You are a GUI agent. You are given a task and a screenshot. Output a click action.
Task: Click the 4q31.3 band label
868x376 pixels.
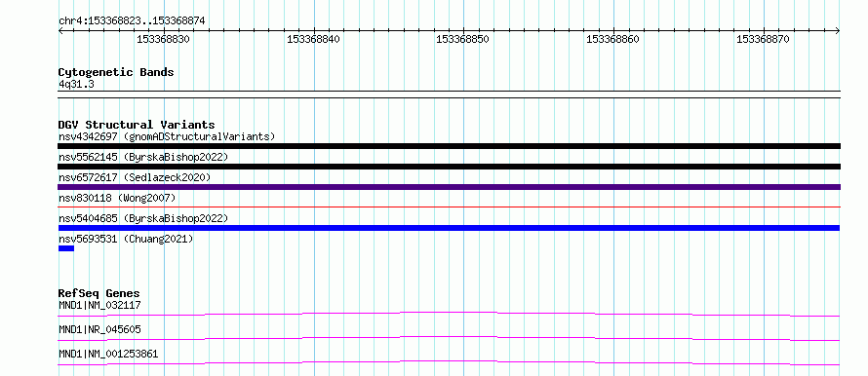(76, 84)
